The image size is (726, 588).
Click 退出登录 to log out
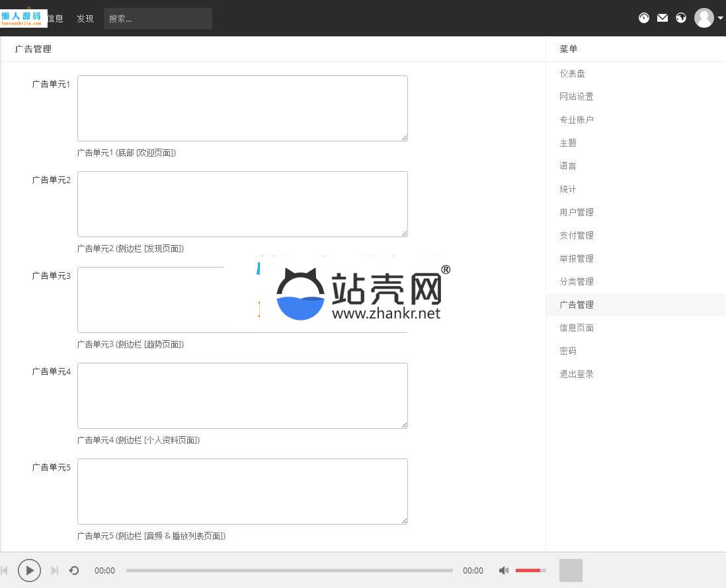tap(577, 374)
